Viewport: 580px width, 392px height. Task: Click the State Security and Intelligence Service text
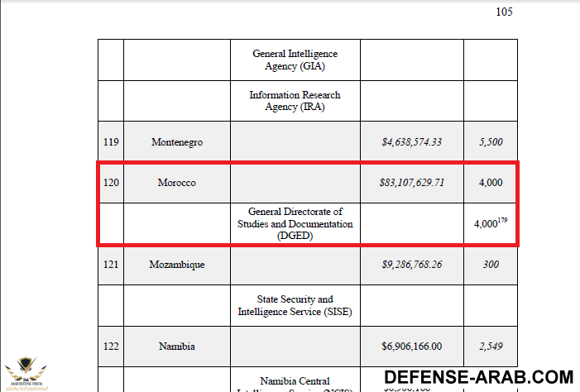(295, 306)
